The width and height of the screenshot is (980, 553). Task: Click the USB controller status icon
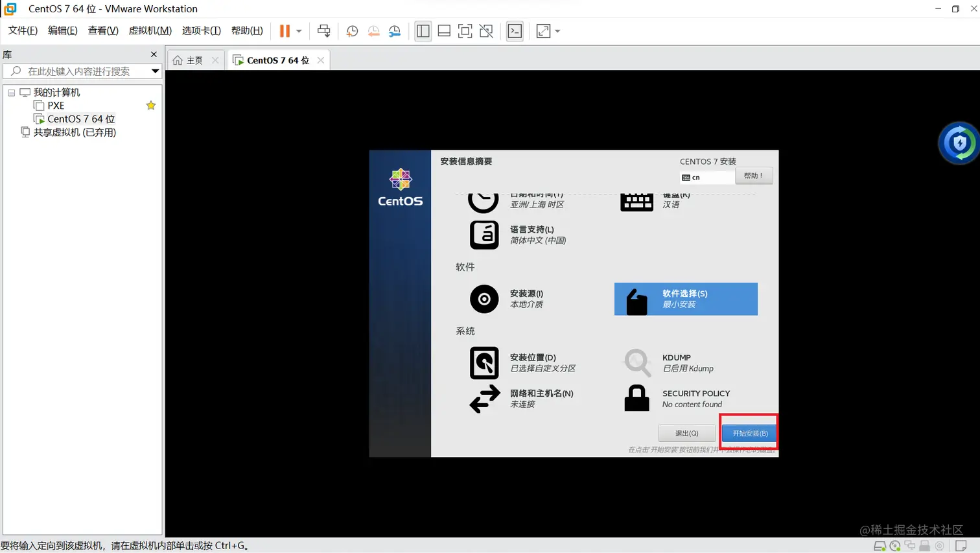coord(925,546)
